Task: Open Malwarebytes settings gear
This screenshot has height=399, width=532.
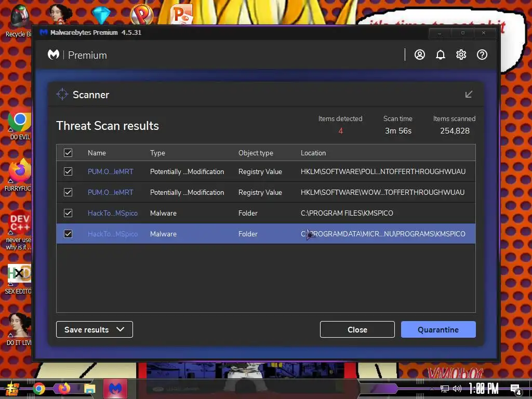Action: point(461,55)
